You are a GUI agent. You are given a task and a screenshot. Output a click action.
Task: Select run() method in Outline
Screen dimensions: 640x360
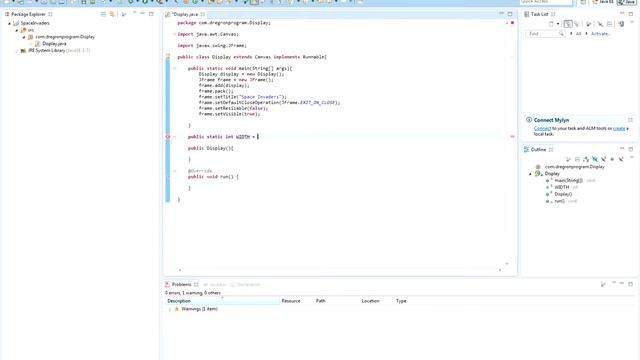pyautogui.click(x=559, y=201)
